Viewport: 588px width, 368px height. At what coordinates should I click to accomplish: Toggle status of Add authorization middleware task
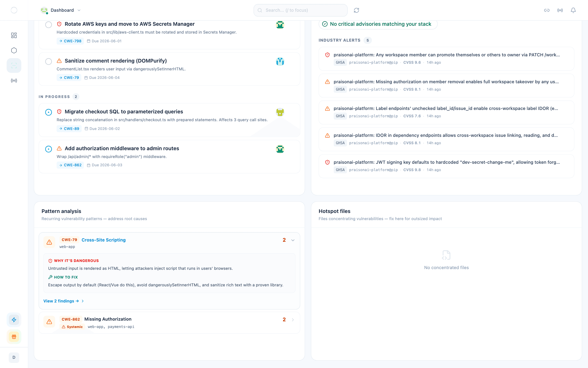49,149
